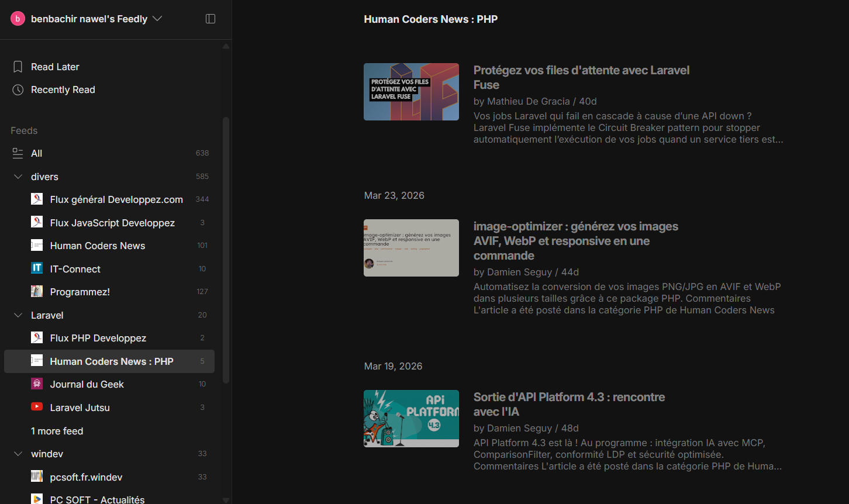Open the Feedly account dropdown chevron
The height and width of the screenshot is (504, 849).
click(157, 19)
